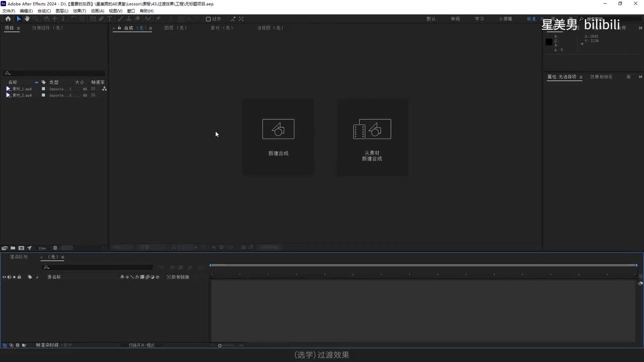Viewport: 644px width, 362px height.
Task: Click the label tag column icon in project panel
Action: 43,82
